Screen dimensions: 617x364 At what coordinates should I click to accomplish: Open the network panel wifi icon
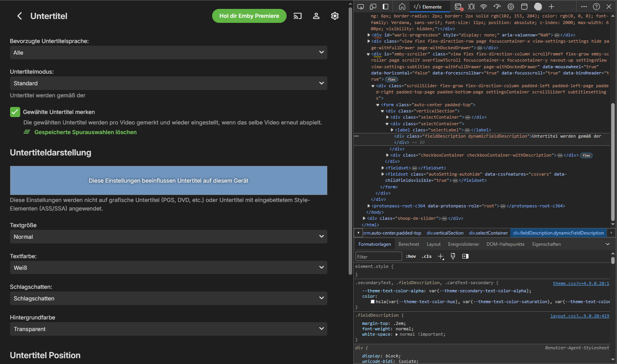(484, 7)
